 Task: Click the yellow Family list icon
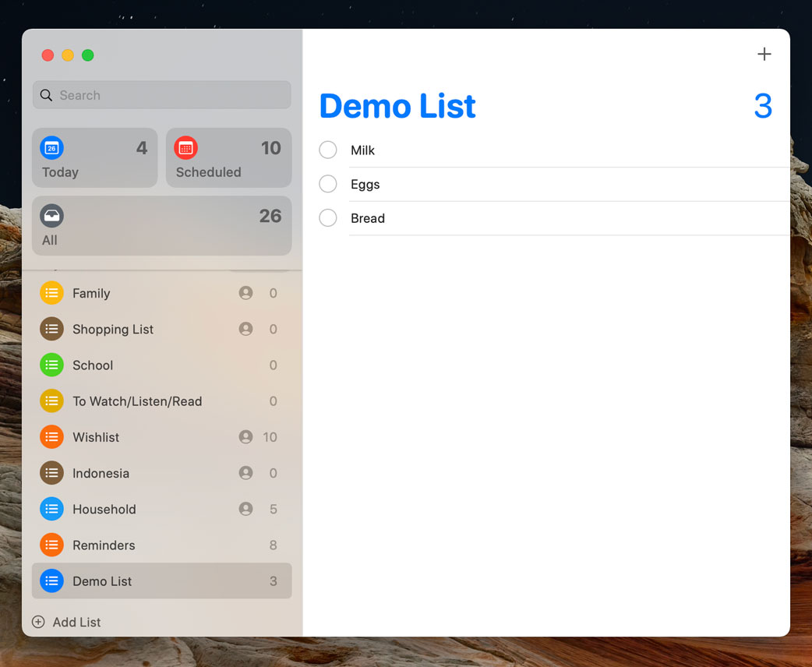pyautogui.click(x=51, y=293)
